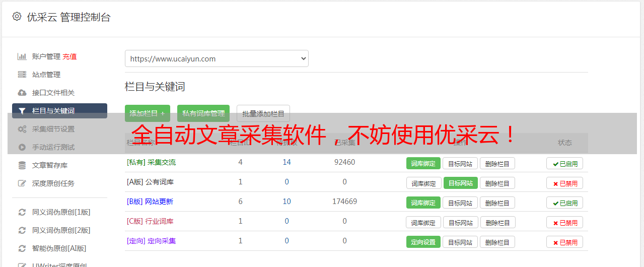Click 词库绑定 in the 公有词库 row

(423, 183)
